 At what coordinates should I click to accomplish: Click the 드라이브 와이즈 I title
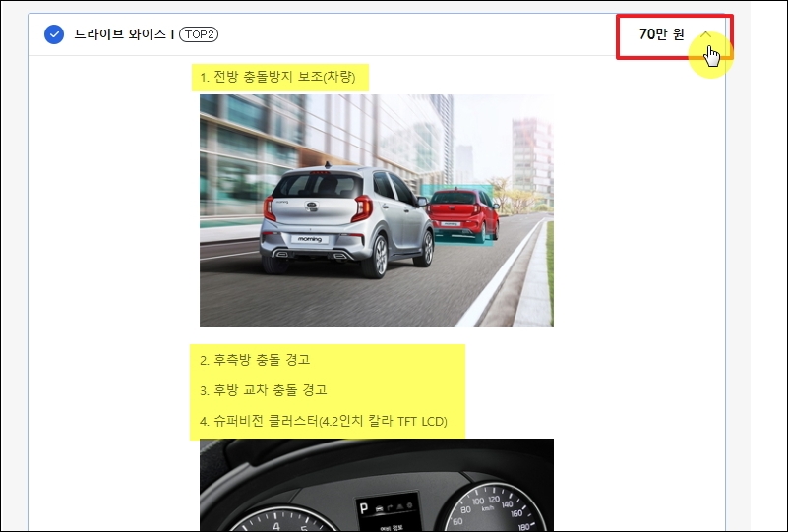(x=124, y=34)
